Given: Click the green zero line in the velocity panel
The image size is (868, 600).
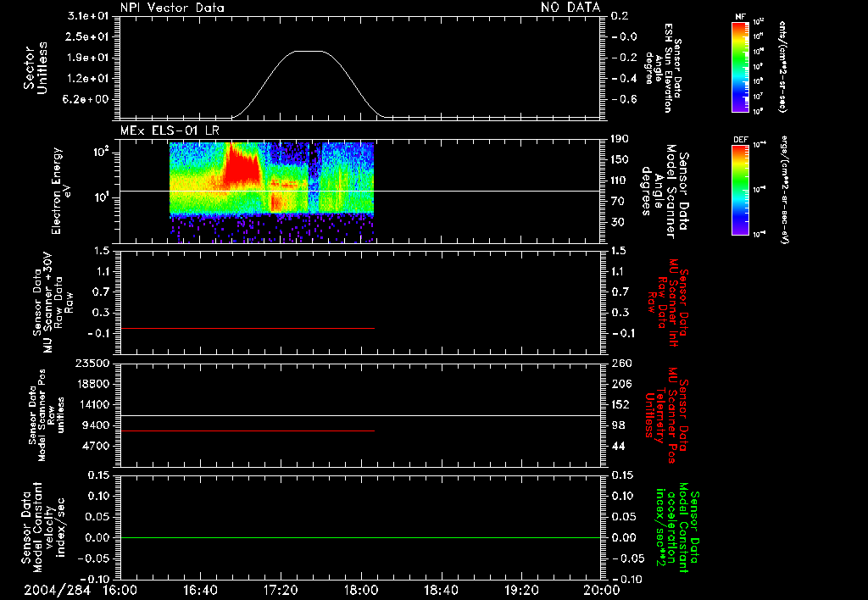Looking at the screenshot, I should pos(360,537).
